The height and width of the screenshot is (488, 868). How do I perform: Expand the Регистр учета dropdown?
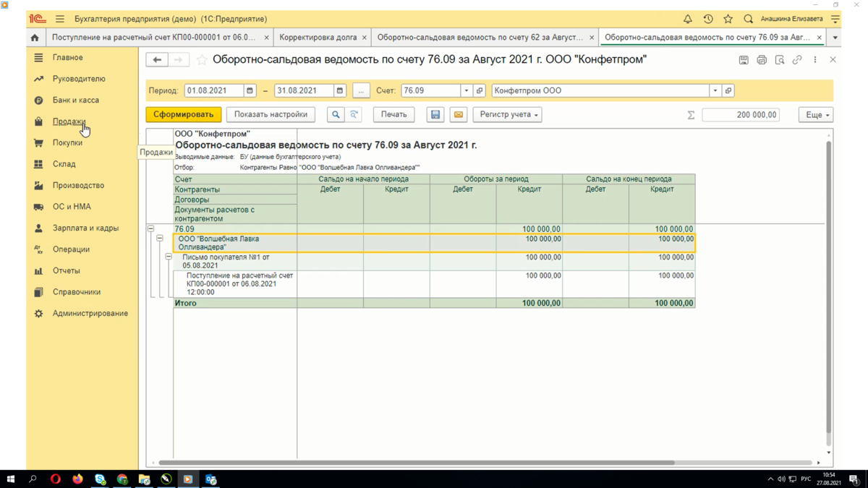click(x=509, y=114)
